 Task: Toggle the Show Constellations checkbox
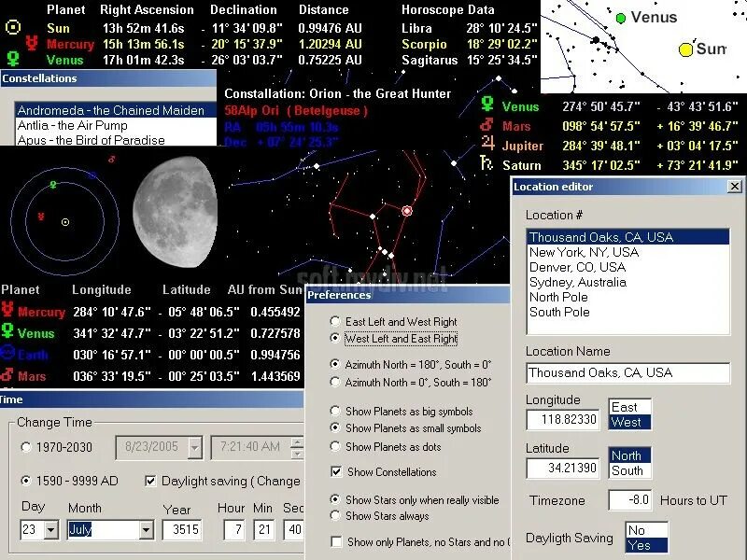[336, 471]
